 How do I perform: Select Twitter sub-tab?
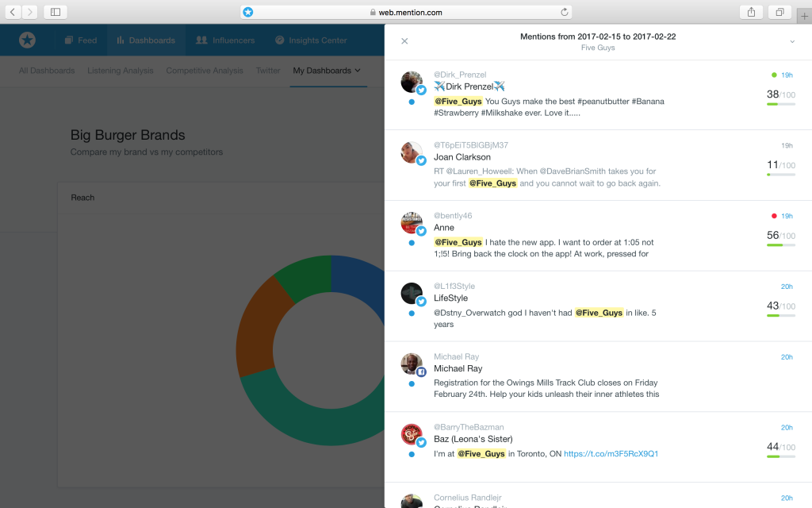(x=268, y=71)
